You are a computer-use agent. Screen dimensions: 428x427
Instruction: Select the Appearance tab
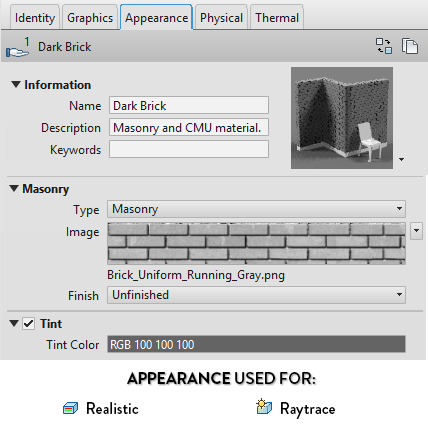[x=156, y=18]
